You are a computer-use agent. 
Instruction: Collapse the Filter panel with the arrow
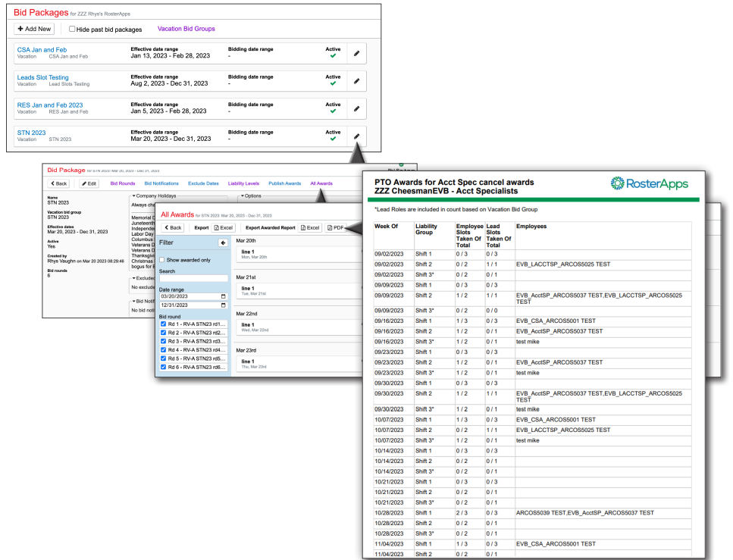pyautogui.click(x=223, y=242)
